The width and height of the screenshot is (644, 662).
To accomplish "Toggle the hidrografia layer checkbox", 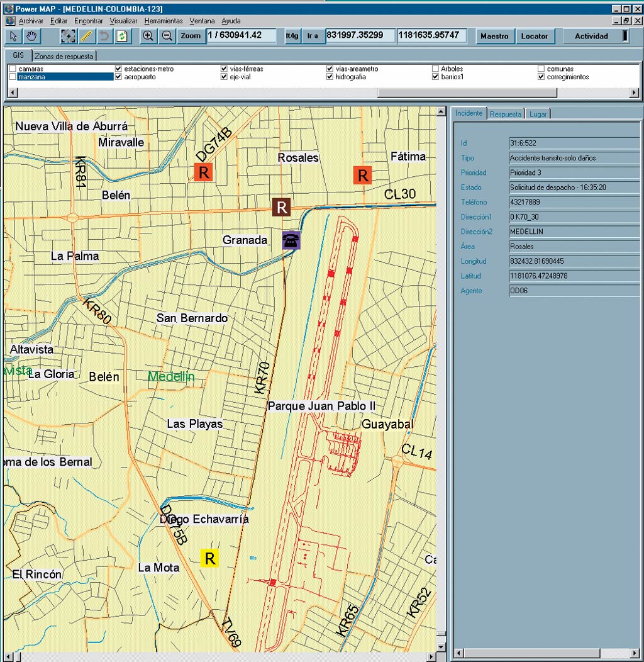I will coord(330,77).
